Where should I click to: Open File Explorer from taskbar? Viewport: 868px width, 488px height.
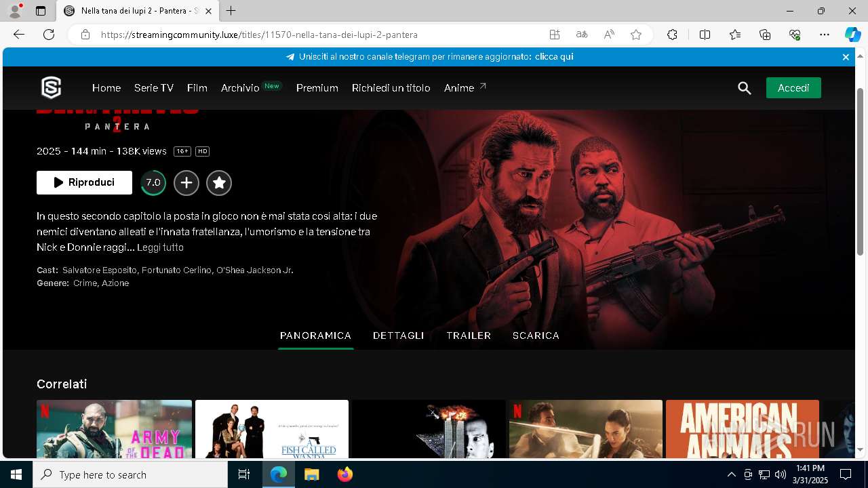point(311,474)
